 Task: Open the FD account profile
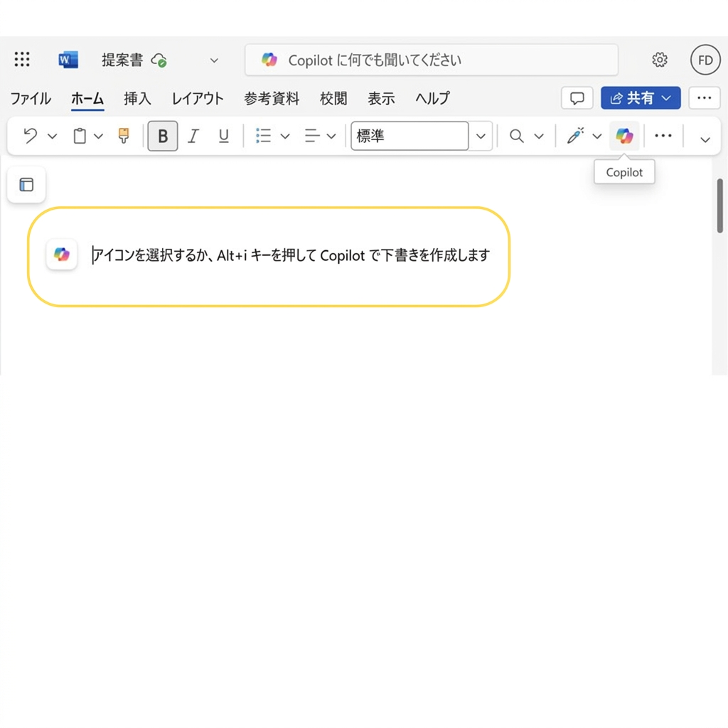tap(705, 60)
